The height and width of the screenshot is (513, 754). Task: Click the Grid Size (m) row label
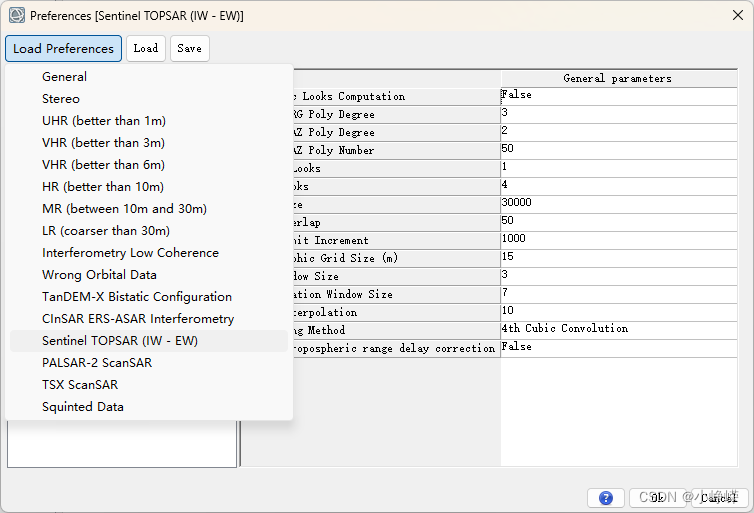point(396,258)
